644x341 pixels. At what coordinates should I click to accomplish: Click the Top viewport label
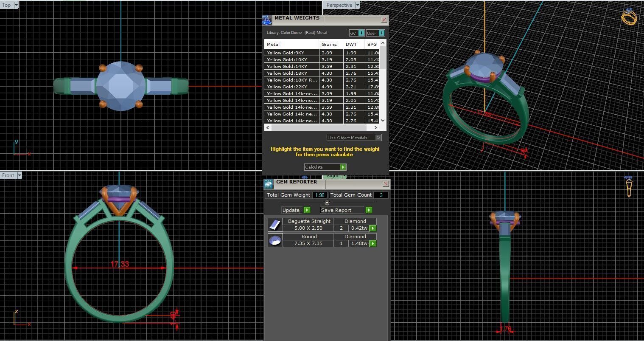[x=7, y=5]
